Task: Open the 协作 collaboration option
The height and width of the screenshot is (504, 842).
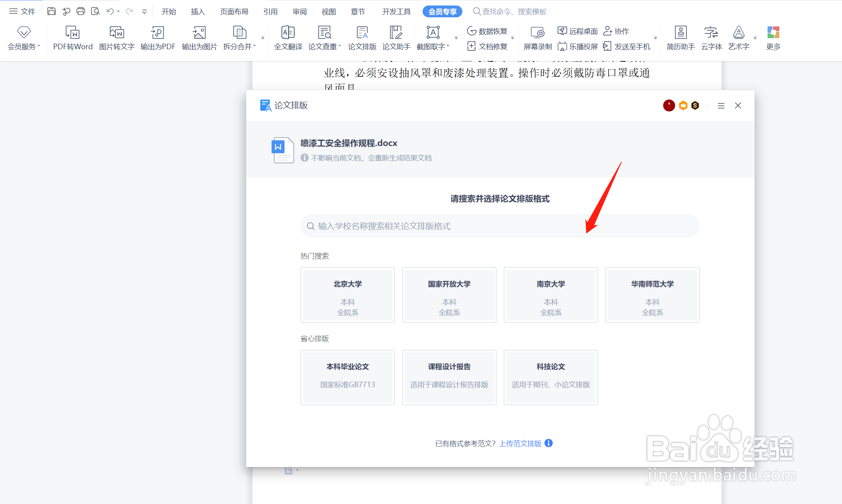Action: tap(616, 31)
